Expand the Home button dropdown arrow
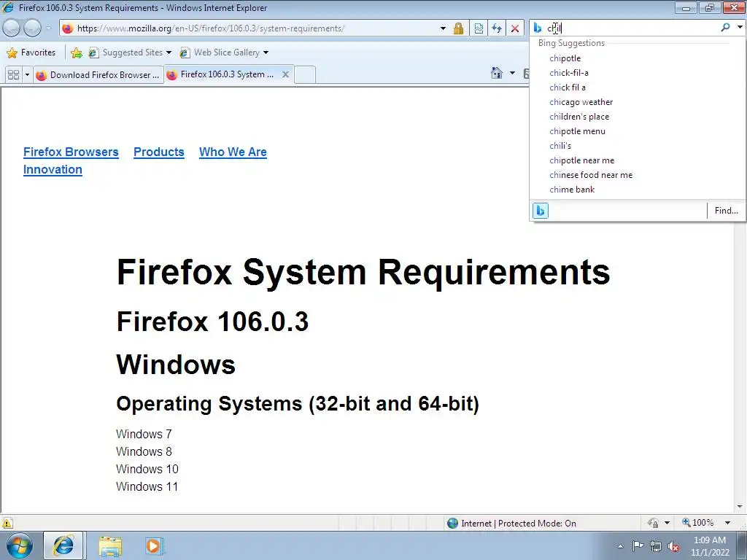The height and width of the screenshot is (560, 747). click(512, 73)
